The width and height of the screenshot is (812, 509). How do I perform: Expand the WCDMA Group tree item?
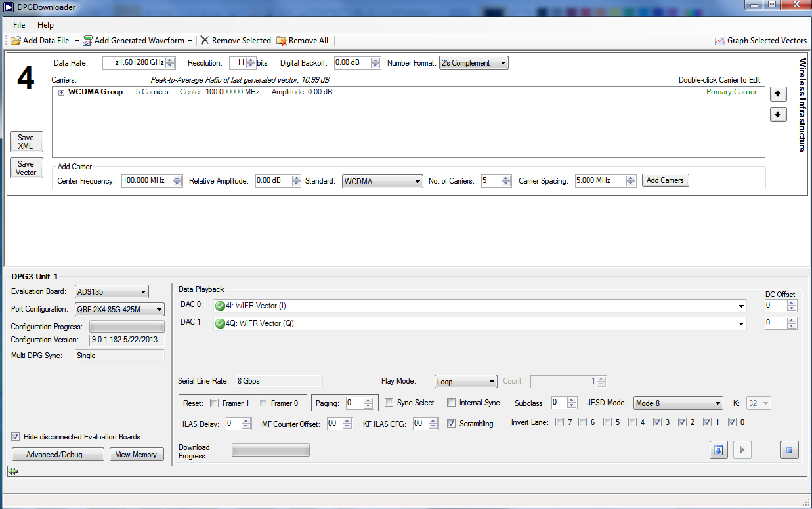(62, 92)
